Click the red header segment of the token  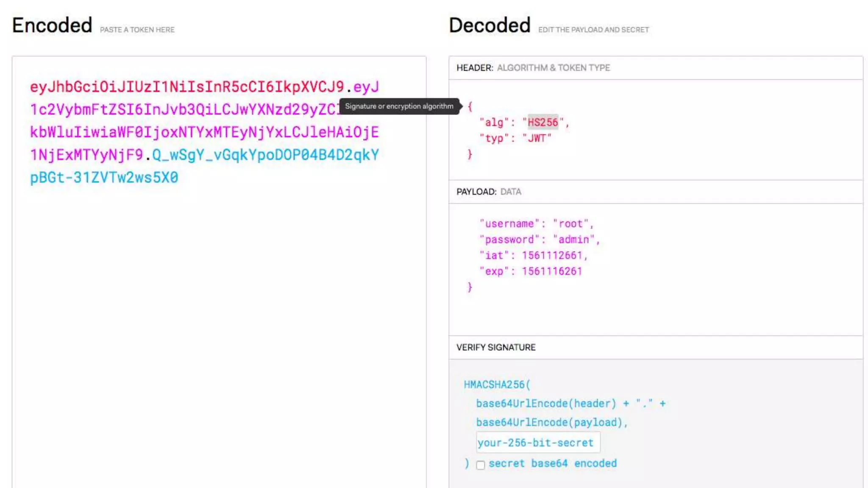point(186,87)
